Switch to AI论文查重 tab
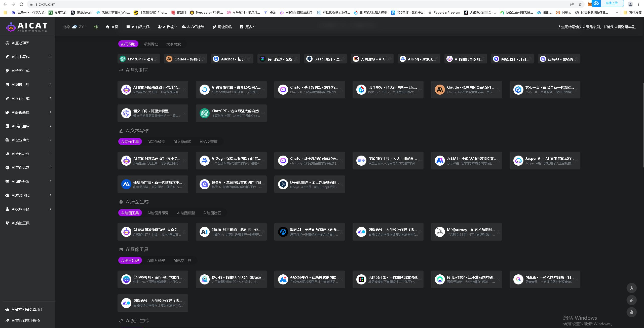The height and width of the screenshot is (328, 644). pyautogui.click(x=209, y=142)
